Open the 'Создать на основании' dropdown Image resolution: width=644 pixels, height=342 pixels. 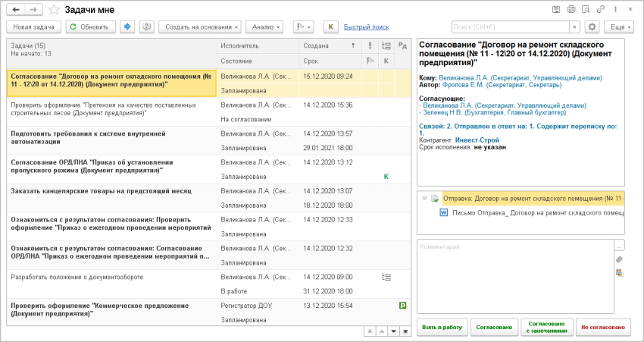point(200,27)
